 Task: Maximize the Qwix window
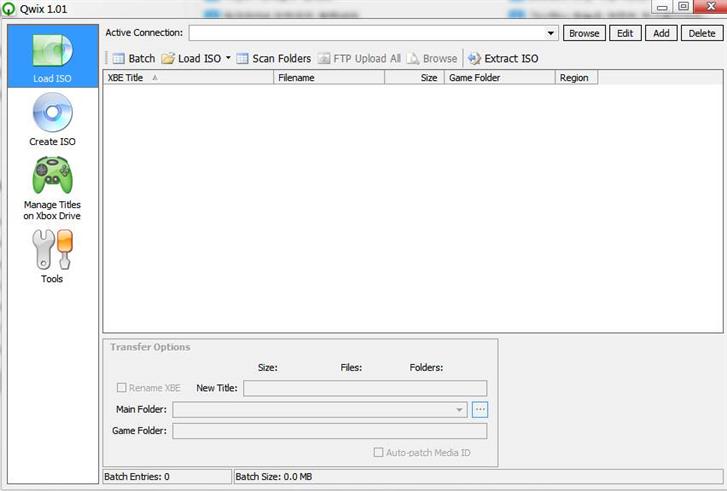pyautogui.click(x=683, y=6)
